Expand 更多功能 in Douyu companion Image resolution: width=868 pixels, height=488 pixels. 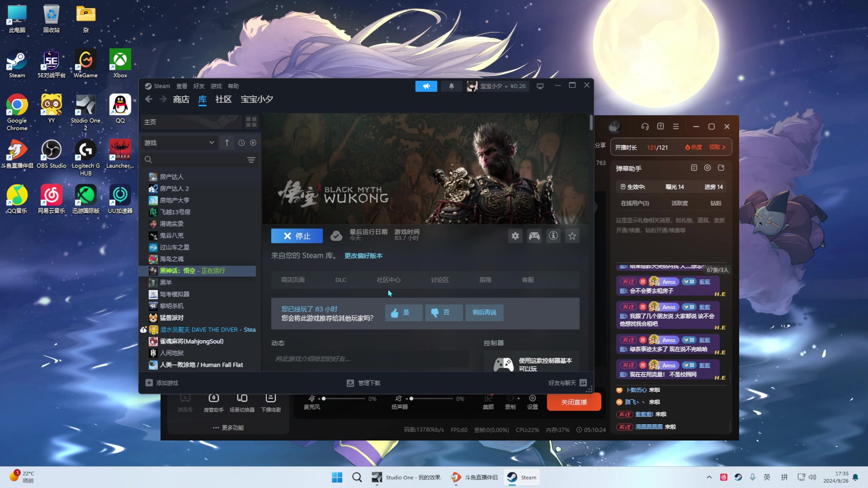click(x=228, y=427)
